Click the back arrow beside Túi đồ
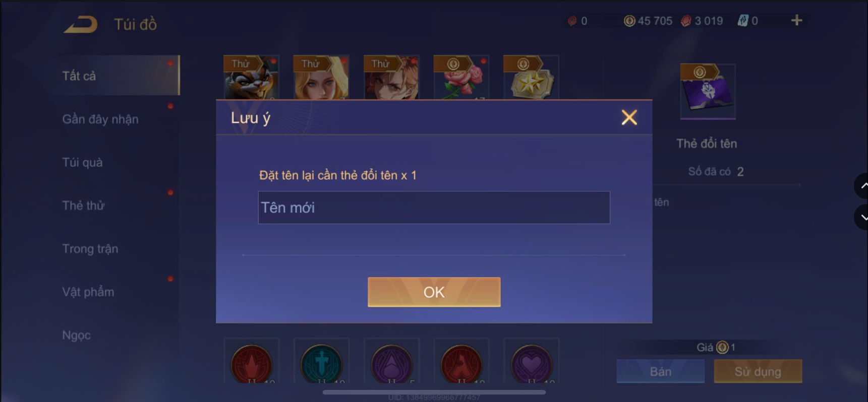 80,24
